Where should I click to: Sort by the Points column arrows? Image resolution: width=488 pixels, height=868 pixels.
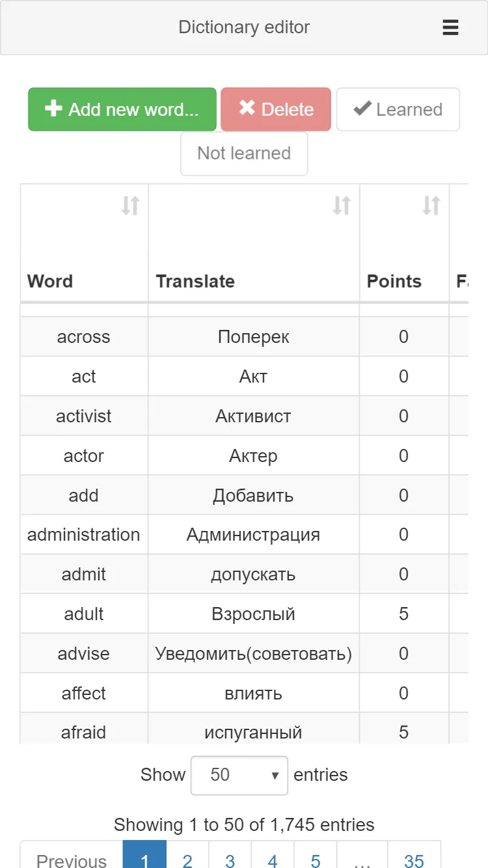pos(431,206)
